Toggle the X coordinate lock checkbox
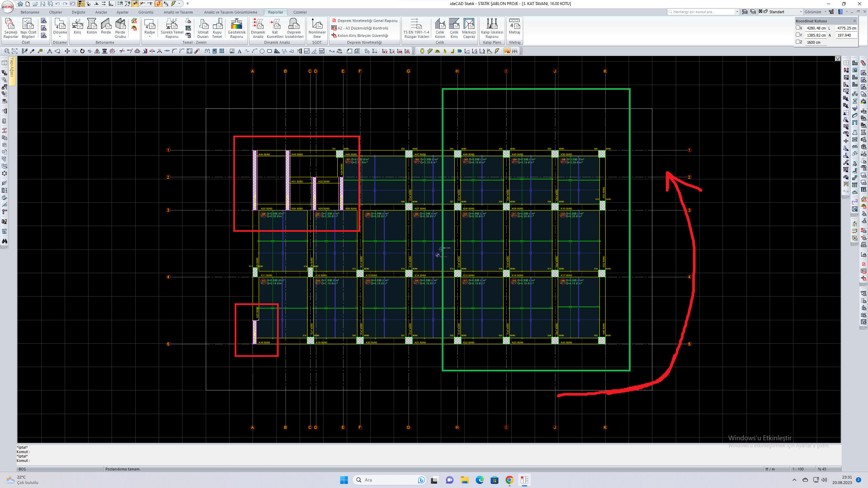The image size is (868, 488). [798, 28]
